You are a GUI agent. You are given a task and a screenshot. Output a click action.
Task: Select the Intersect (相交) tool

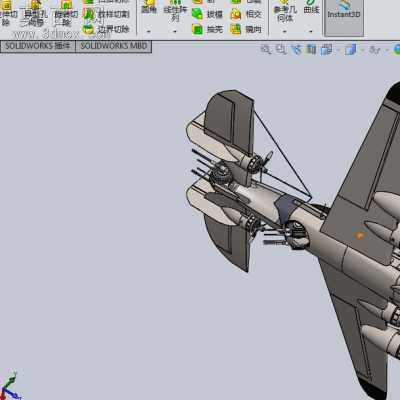(246, 14)
